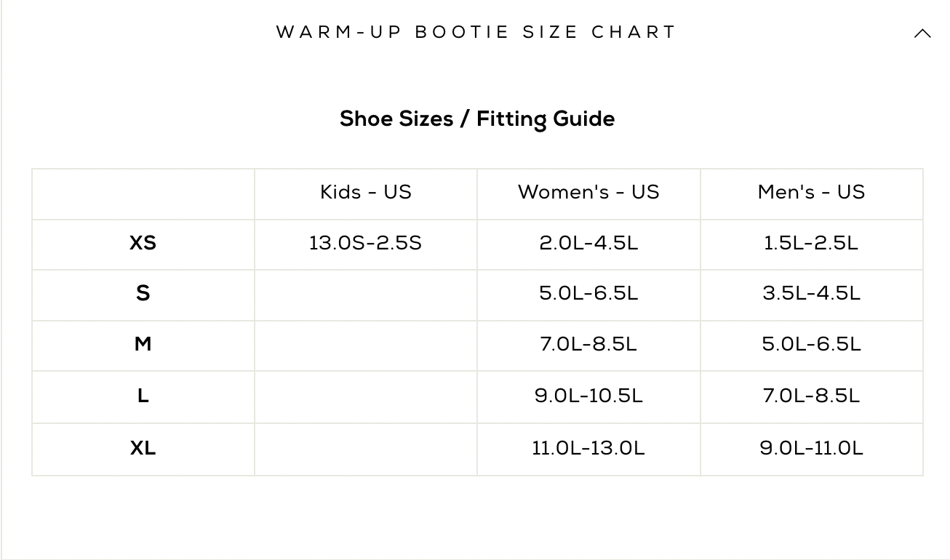Viewport: 950px width, 560px height.
Task: Select the S size row label
Action: (x=143, y=294)
